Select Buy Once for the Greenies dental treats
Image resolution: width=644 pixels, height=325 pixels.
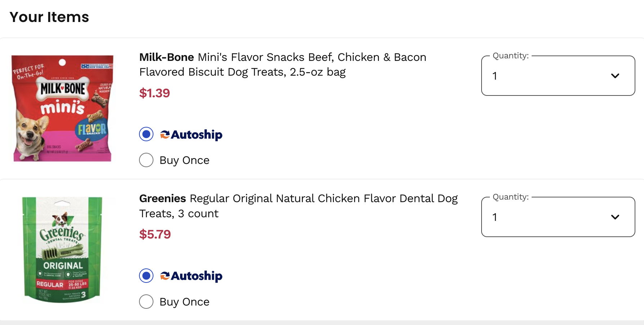click(146, 302)
